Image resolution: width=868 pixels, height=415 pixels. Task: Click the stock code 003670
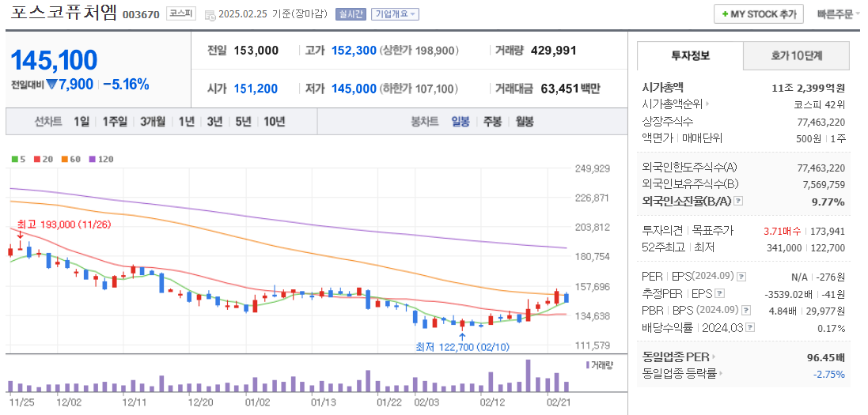[x=141, y=15]
